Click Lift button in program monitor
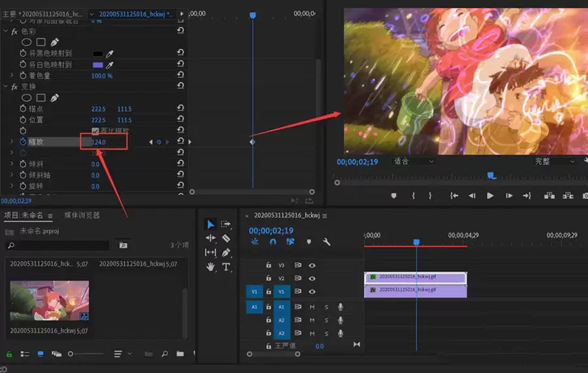The image size is (588, 373). point(549,196)
